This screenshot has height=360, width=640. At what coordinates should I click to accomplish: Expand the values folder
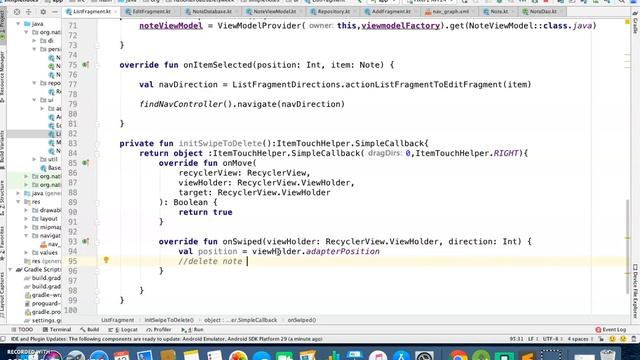click(26, 253)
